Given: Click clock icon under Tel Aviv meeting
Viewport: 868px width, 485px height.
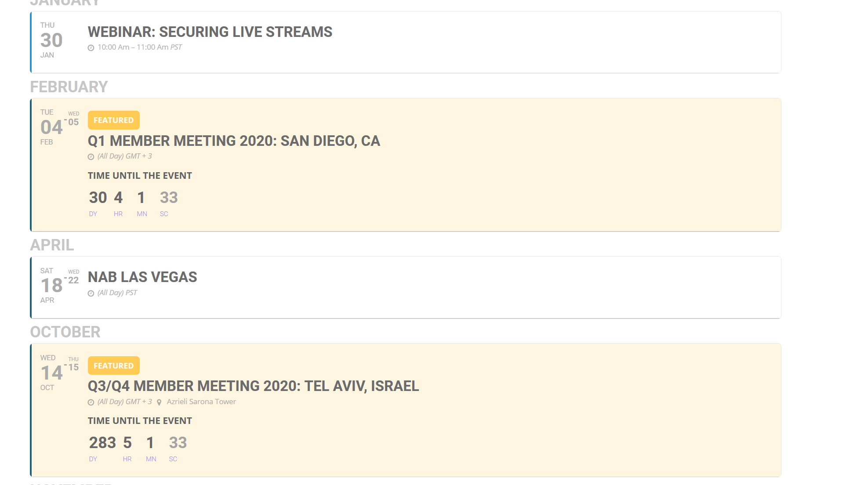Looking at the screenshot, I should [x=91, y=402].
